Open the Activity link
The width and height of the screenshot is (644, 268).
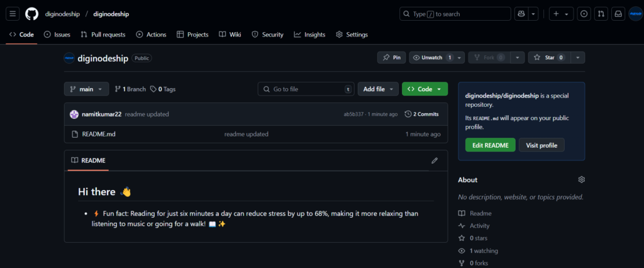pos(474,226)
